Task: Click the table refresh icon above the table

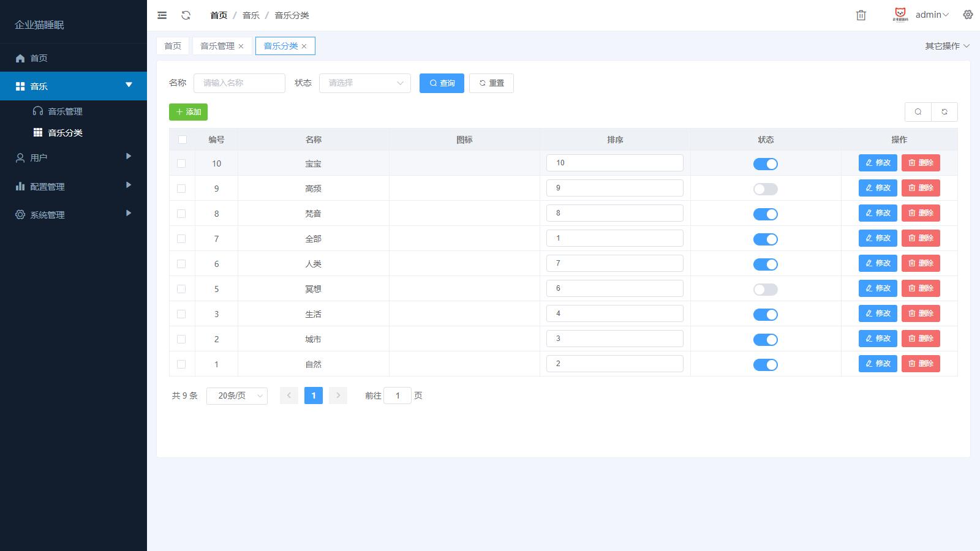Action: (x=944, y=112)
